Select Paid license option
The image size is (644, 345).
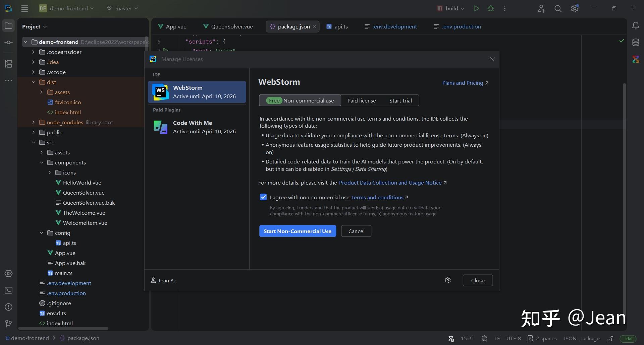[362, 100]
